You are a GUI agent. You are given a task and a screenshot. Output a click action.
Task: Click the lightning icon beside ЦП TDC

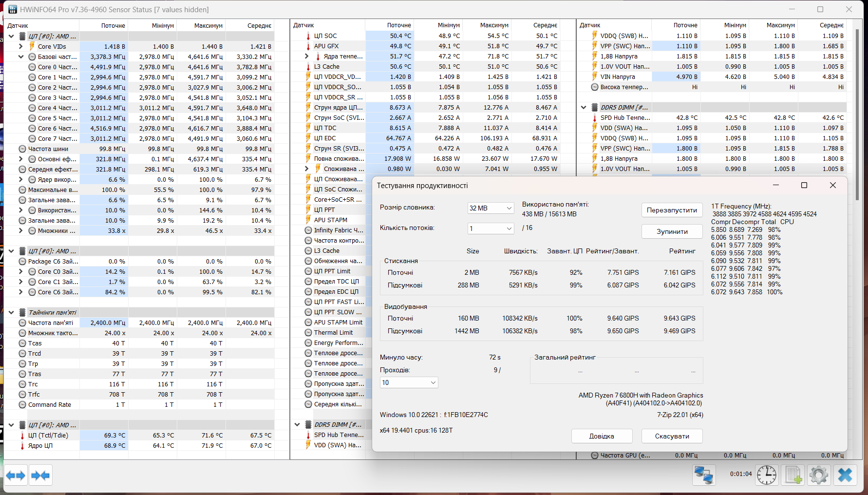pos(308,128)
